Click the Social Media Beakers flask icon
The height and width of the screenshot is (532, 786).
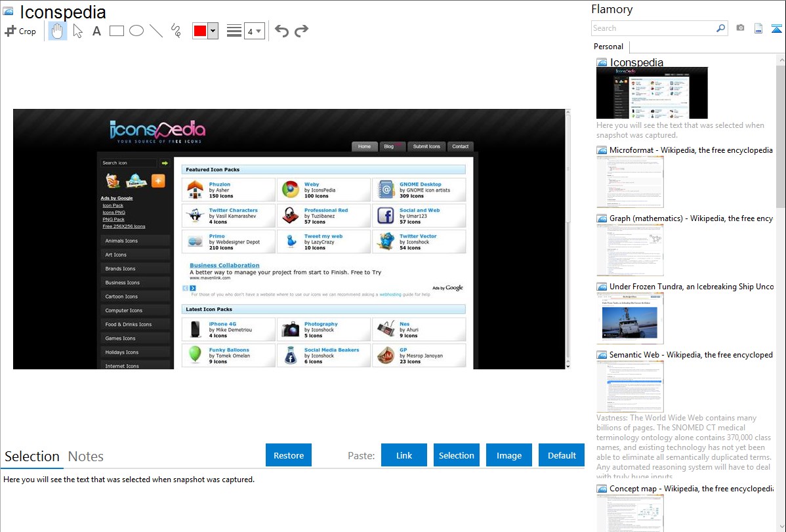[290, 355]
